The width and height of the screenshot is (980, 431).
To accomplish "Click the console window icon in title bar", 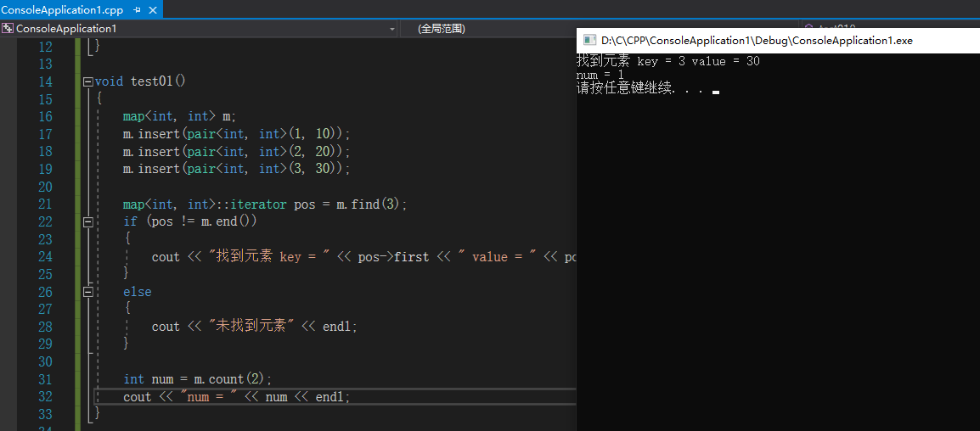I will tap(589, 40).
